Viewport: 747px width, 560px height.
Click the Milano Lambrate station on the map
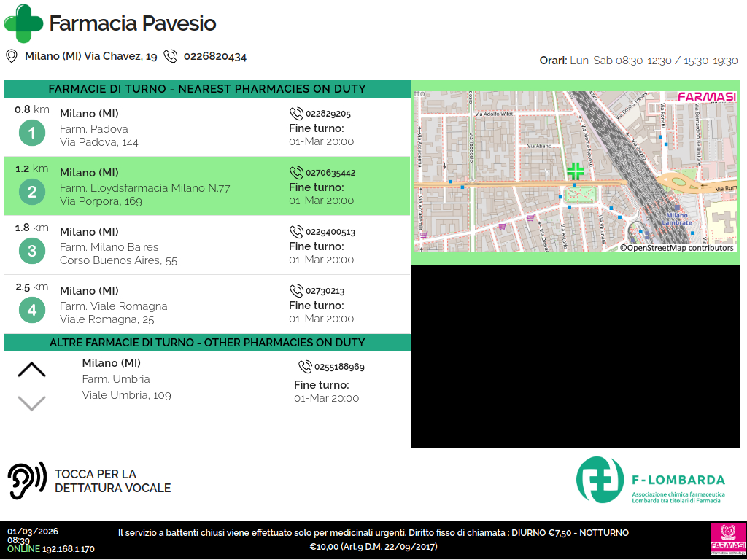(677, 219)
